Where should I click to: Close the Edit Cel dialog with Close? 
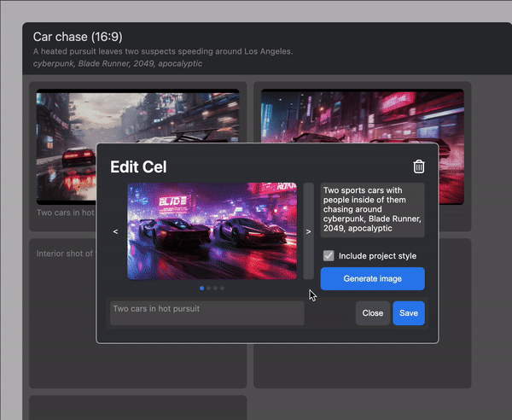pyautogui.click(x=373, y=313)
